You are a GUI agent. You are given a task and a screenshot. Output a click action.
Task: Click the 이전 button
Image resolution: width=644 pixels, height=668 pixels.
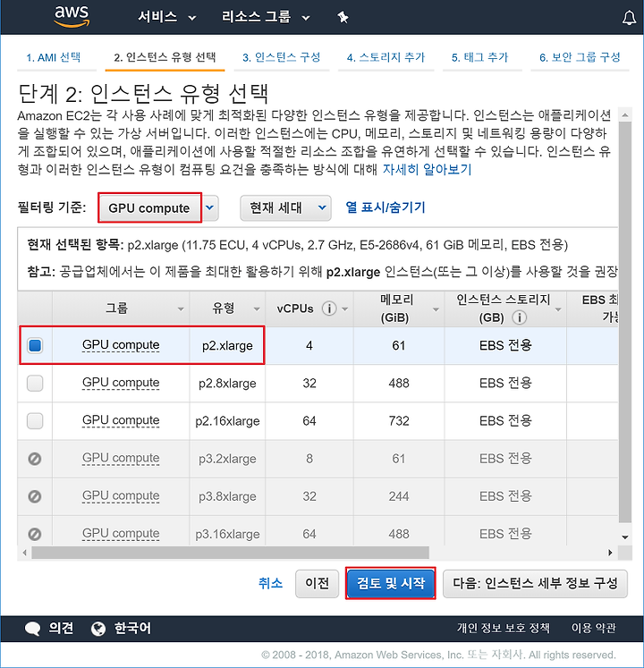tap(318, 583)
